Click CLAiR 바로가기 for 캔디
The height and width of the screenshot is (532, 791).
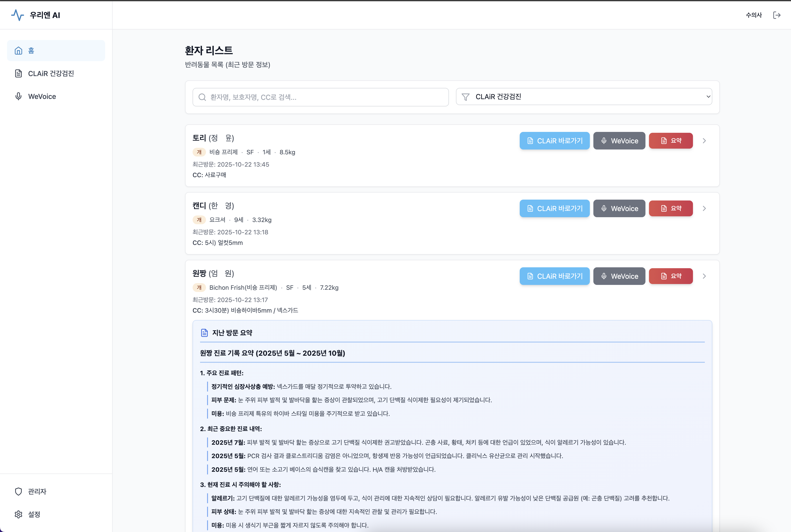[554, 208]
